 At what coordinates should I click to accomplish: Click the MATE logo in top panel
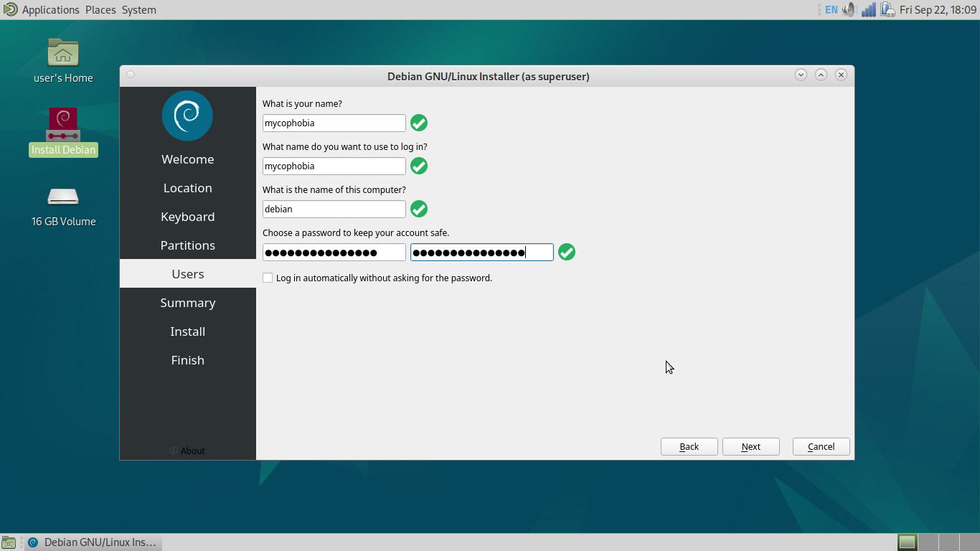click(10, 9)
